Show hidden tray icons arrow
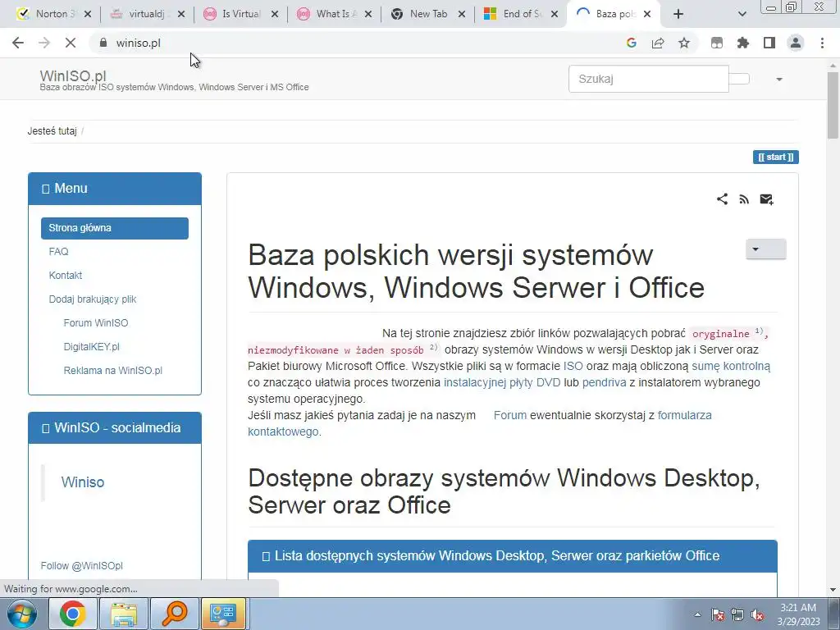This screenshot has width=840, height=630. pos(697,614)
